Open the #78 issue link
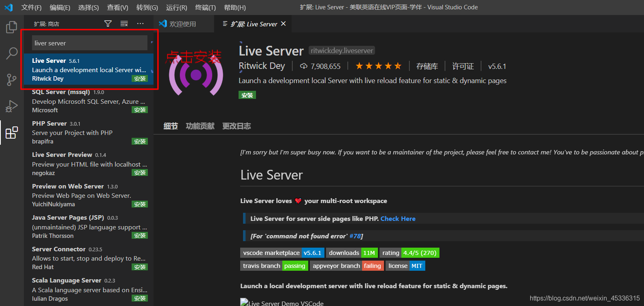Screen dimensions: 644x306 pos(355,236)
